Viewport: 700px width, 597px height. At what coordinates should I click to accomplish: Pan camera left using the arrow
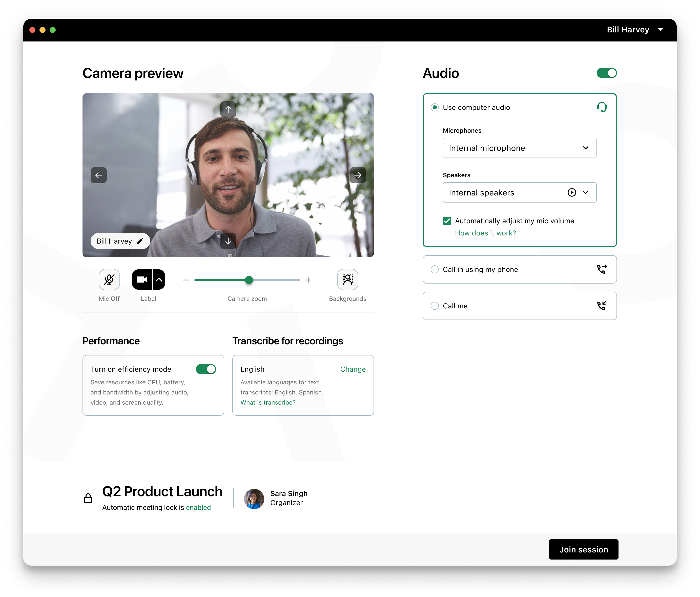pyautogui.click(x=98, y=175)
